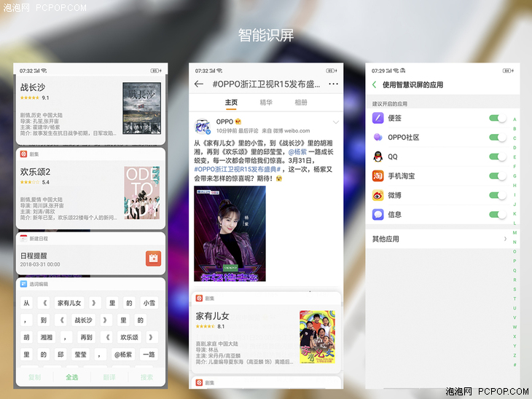
Task: Tap the blue 选词编辑 icon
Action: (x=23, y=284)
